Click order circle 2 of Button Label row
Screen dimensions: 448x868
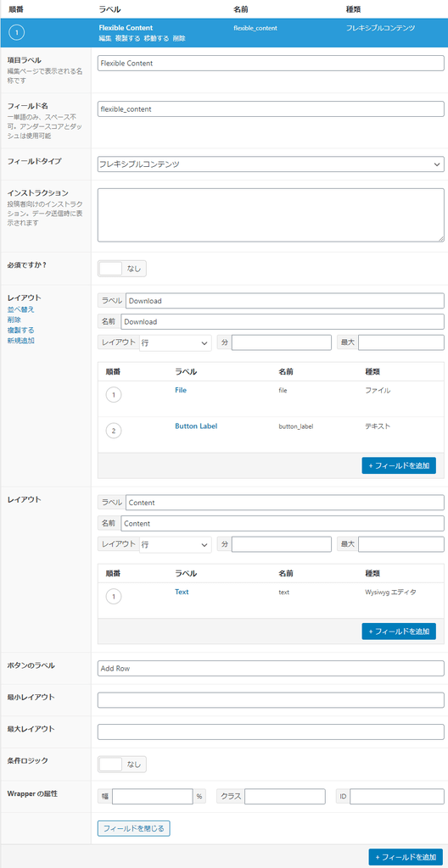pyautogui.click(x=114, y=431)
